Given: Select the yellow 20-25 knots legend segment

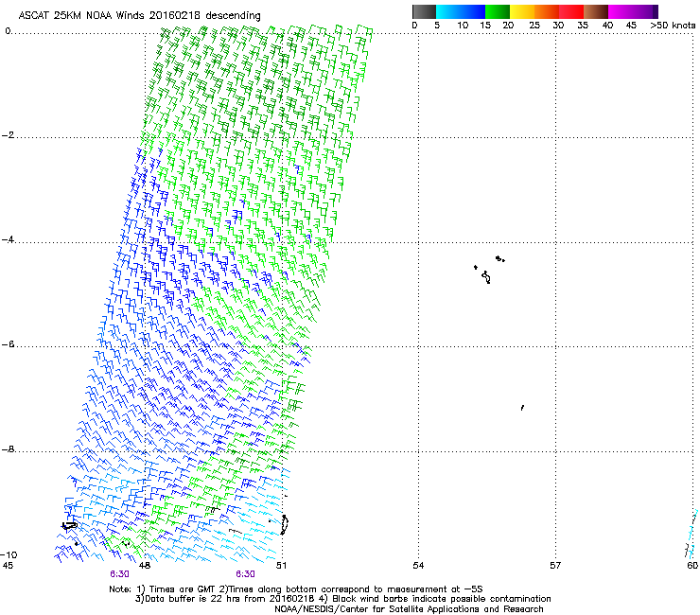Looking at the screenshot, I should (522, 12).
